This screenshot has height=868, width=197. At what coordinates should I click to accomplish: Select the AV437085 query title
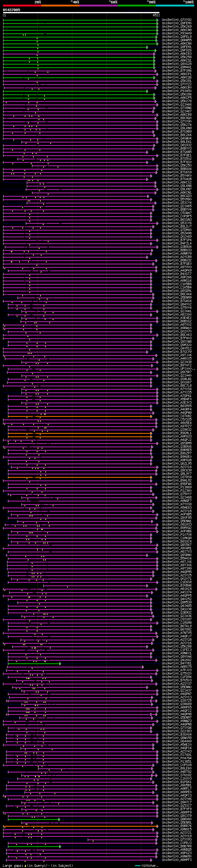(x=11, y=10)
